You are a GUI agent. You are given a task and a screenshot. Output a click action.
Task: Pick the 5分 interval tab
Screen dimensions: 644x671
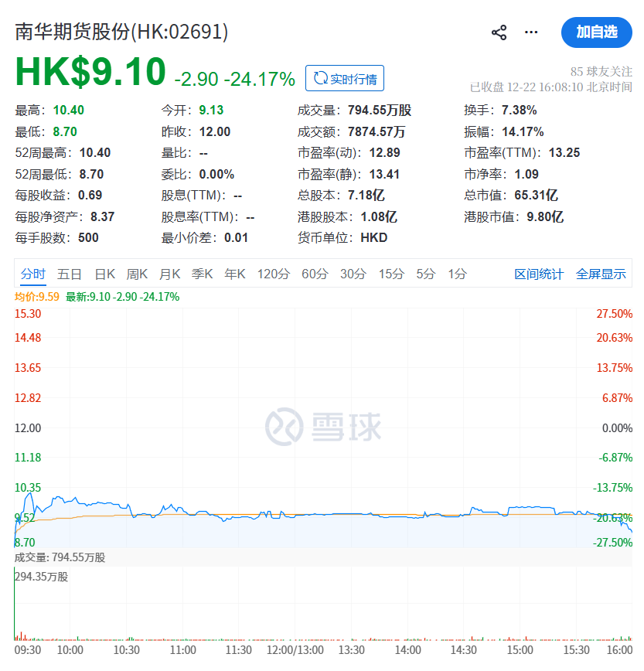[x=426, y=274]
